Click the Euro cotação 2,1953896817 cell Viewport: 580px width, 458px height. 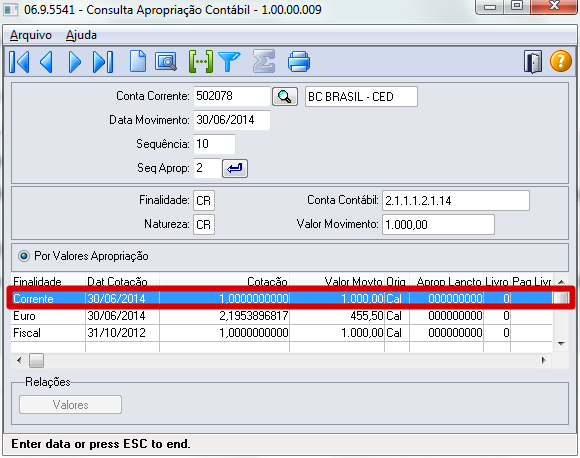click(x=225, y=316)
